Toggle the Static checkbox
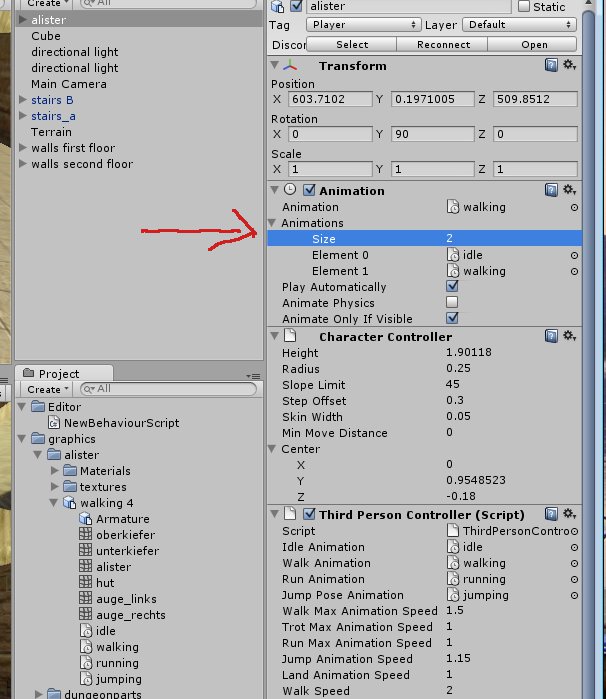Screen dimensions: 606x699 click(524, 7)
